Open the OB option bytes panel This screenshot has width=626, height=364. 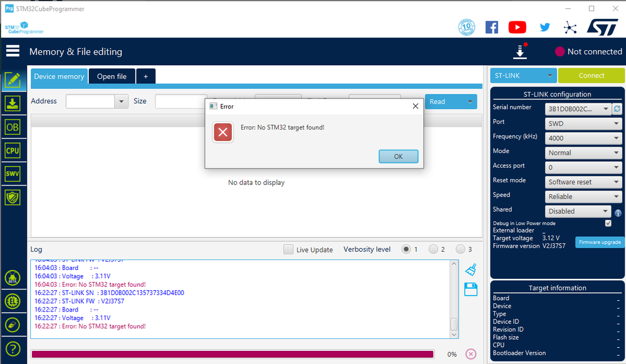(x=13, y=127)
